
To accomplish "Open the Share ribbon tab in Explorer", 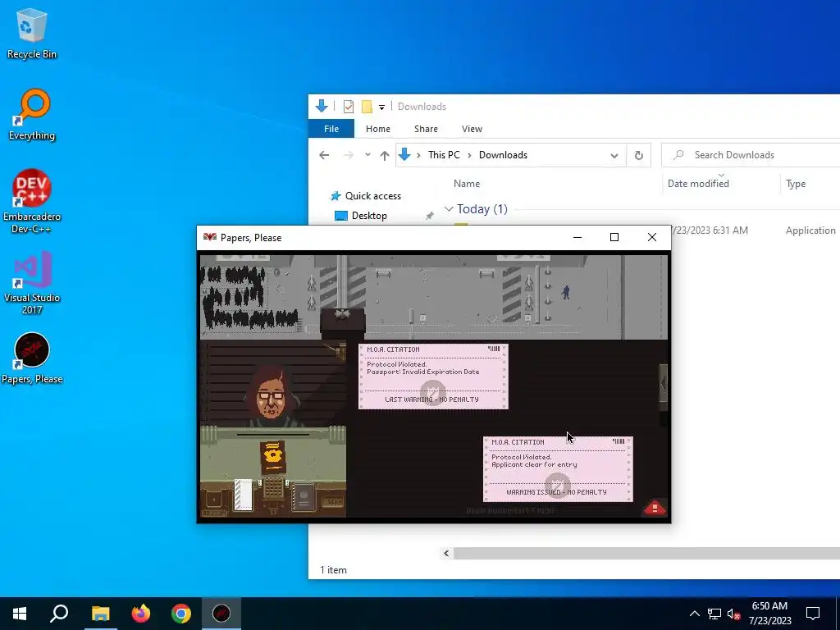I will click(x=426, y=129).
